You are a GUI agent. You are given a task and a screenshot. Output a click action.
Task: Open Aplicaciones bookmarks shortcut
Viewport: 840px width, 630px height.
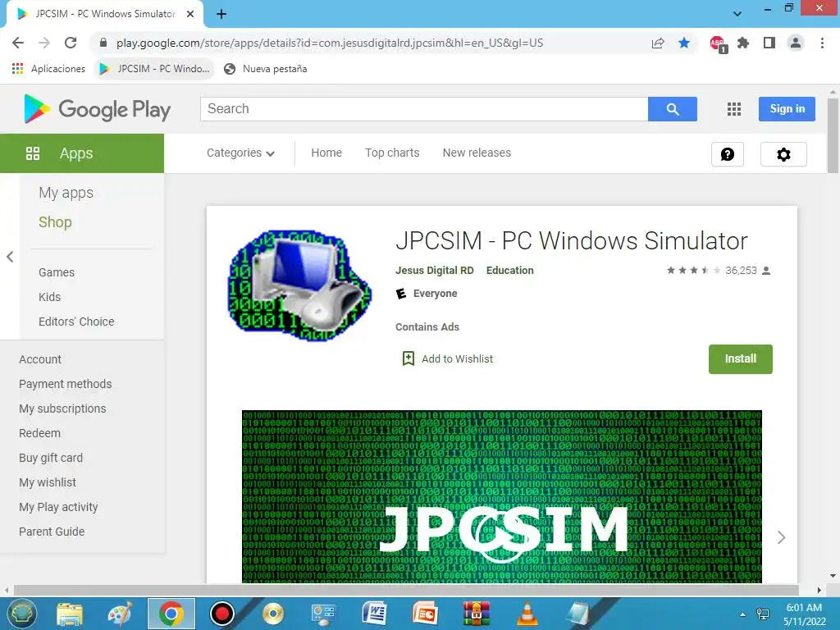point(48,69)
